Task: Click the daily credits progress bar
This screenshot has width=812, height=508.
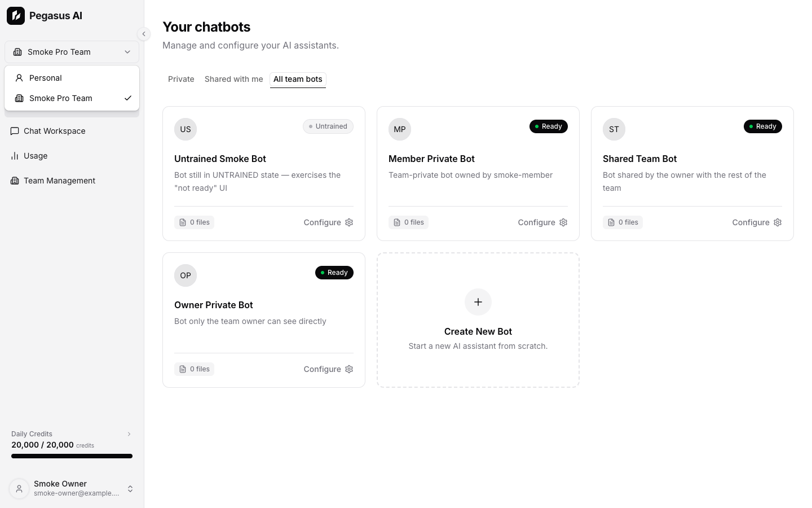Action: point(72,456)
